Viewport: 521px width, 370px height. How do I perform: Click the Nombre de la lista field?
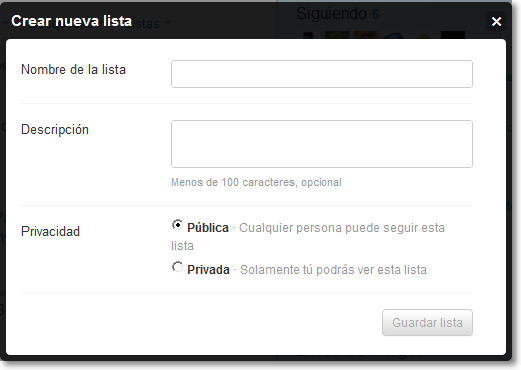click(322, 74)
